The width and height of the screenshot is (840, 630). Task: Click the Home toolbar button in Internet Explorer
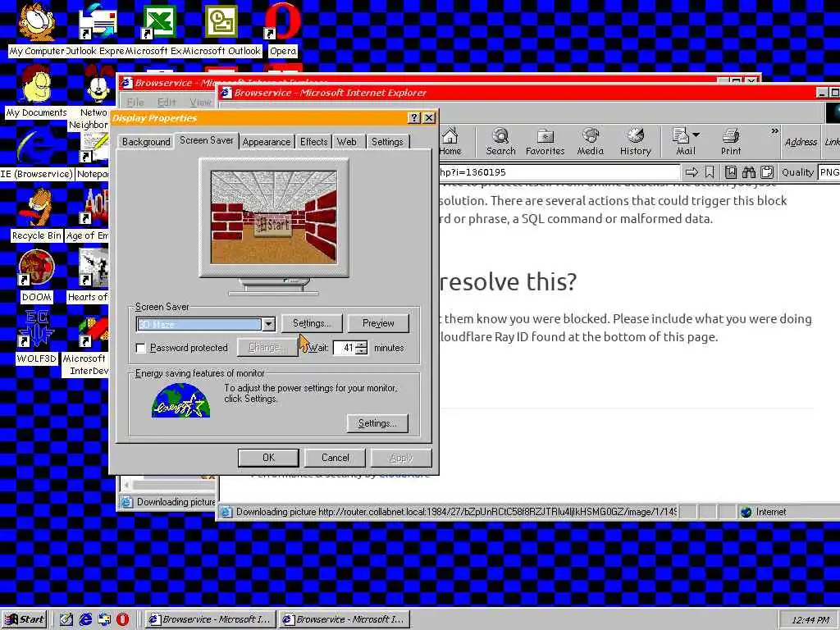450,142
